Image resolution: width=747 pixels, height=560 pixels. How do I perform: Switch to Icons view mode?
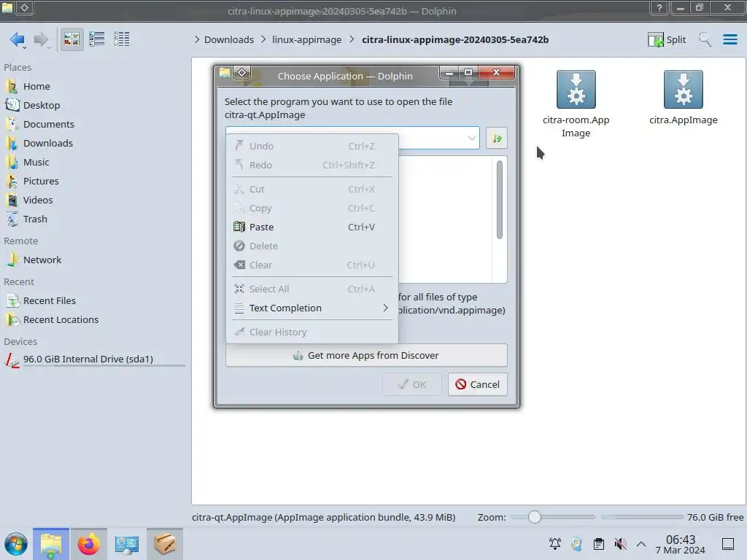(x=71, y=39)
